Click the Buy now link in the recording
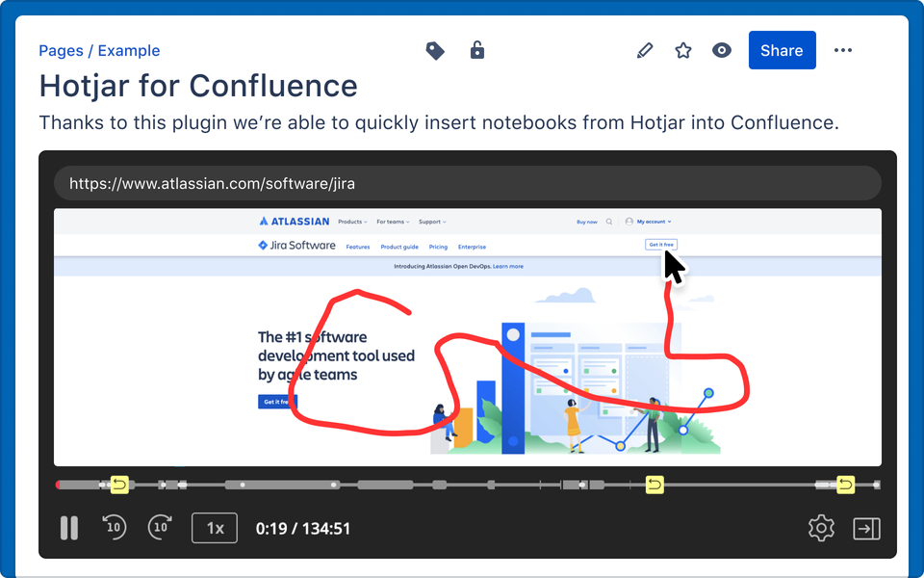924x578 pixels. pyautogui.click(x=587, y=222)
